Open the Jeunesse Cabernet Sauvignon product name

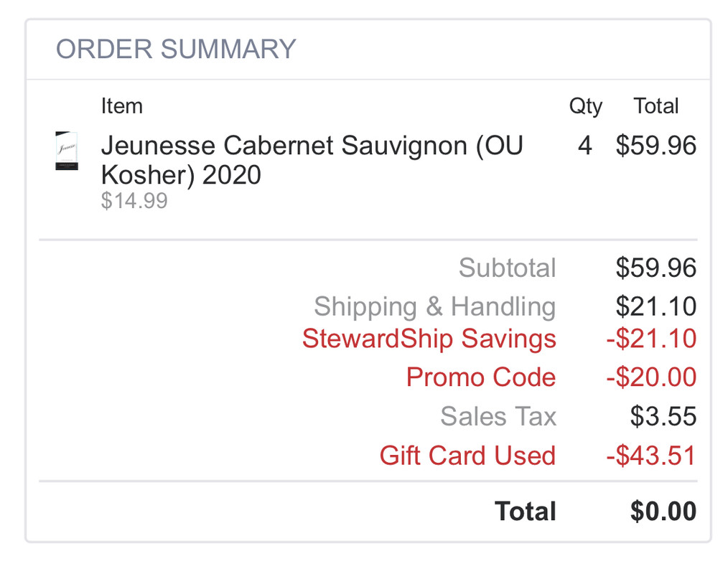coord(312,159)
